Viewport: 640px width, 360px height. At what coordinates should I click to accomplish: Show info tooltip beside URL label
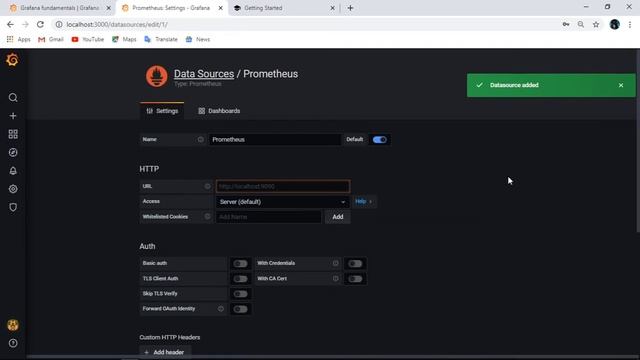coord(207,186)
